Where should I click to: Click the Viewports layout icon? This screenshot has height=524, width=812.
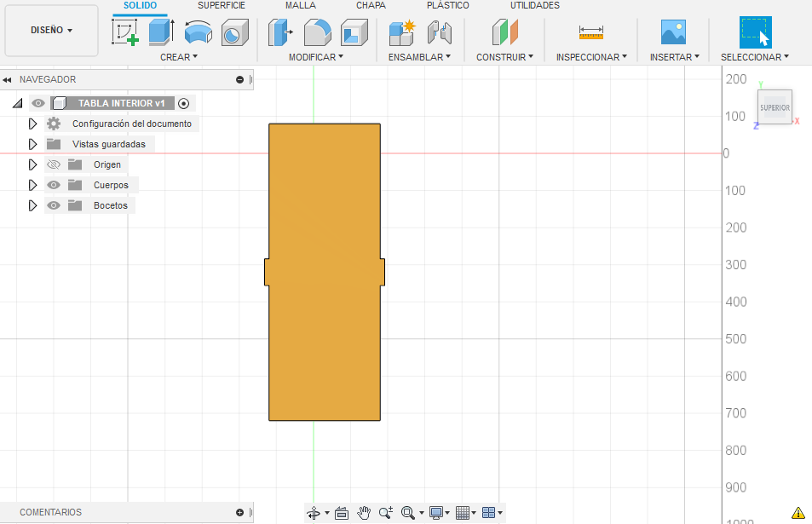[488, 513]
